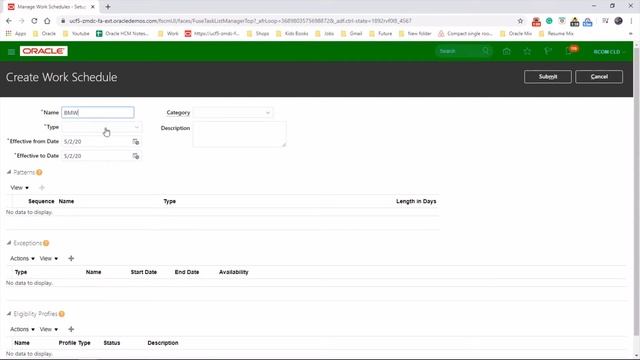Open the Chrome profile avatar

[618, 21]
